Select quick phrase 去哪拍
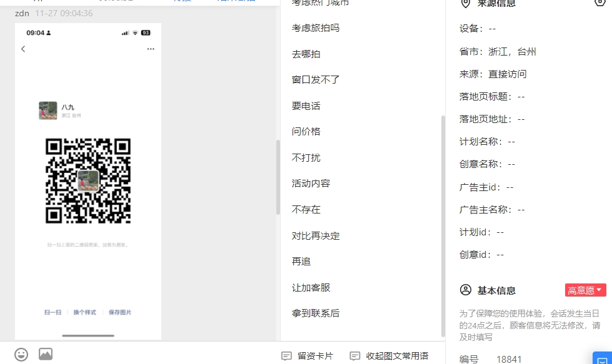The width and height of the screenshot is (612, 364). [x=306, y=54]
